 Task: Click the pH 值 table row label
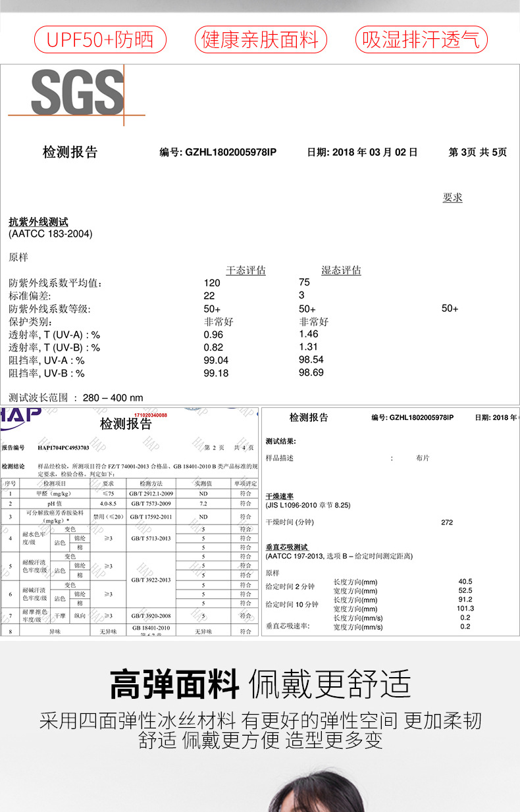point(54,503)
